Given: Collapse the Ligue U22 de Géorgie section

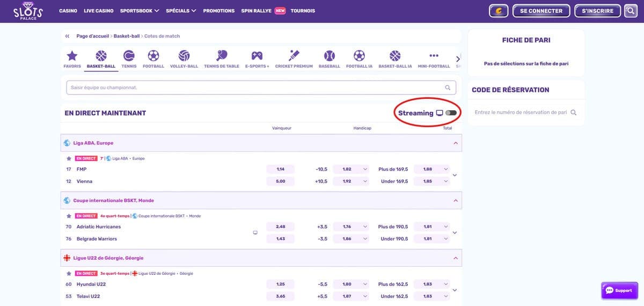Looking at the screenshot, I should pyautogui.click(x=456, y=258).
